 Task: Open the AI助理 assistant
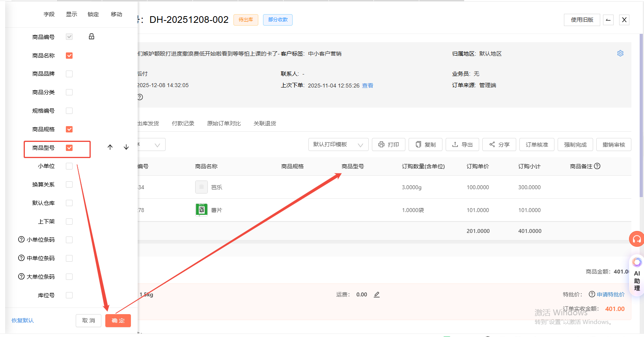click(637, 275)
